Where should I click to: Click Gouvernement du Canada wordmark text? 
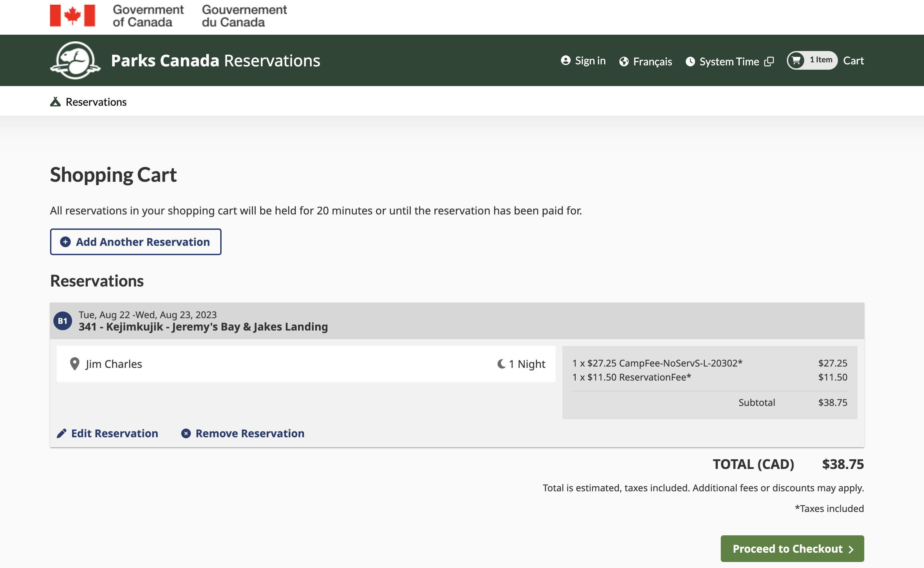click(244, 16)
